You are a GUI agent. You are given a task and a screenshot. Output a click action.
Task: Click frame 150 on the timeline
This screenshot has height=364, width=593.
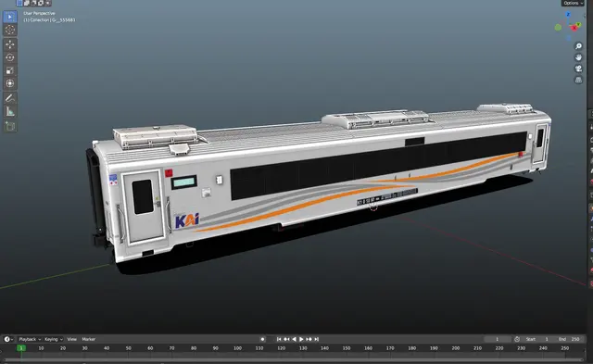347,348
